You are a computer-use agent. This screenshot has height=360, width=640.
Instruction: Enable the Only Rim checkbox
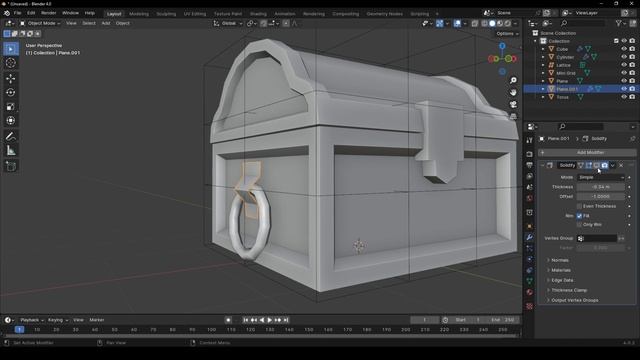click(x=579, y=225)
